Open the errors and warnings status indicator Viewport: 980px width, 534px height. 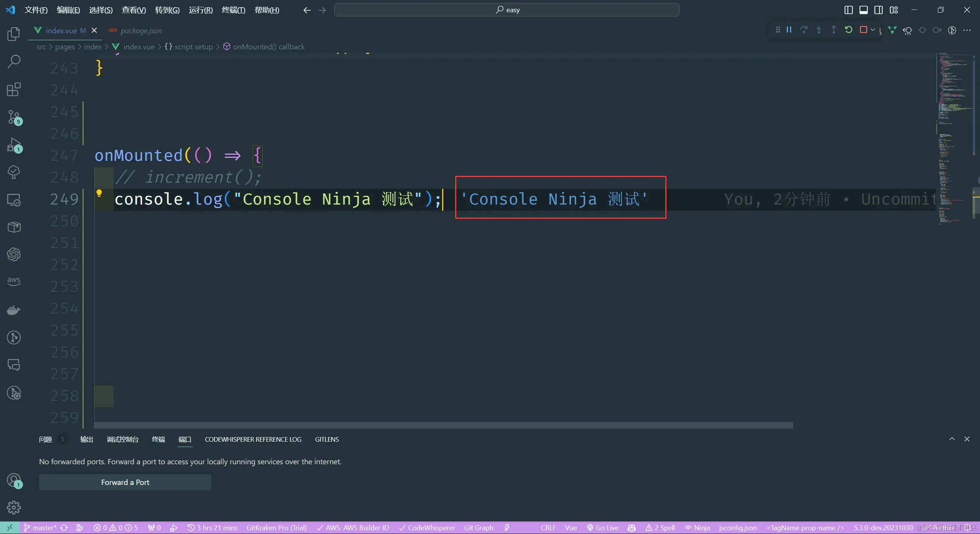click(116, 528)
